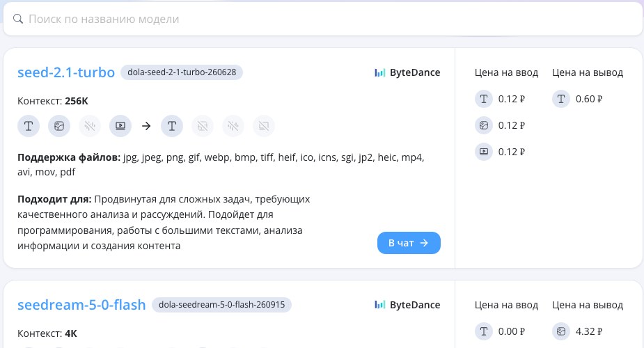The width and height of the screenshot is (644, 348).
Task: Click Цена на ввод header on seed-2.1-turbo card
Action: point(506,72)
